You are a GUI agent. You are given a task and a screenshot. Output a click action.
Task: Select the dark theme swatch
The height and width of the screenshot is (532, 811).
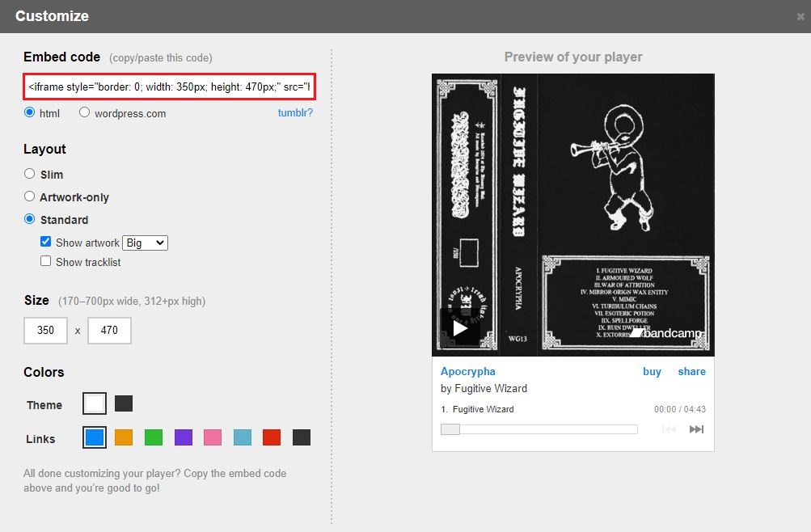(124, 403)
